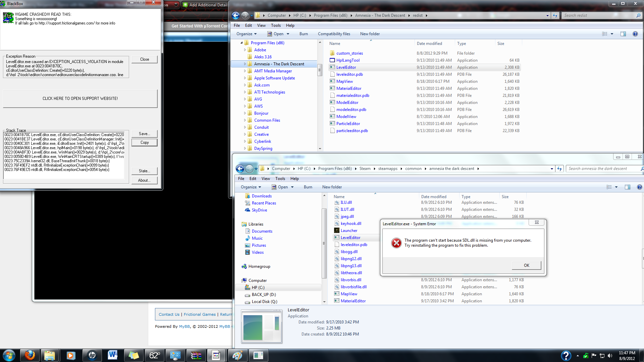Toggle preview pane in top Explorer window
Image resolution: width=644 pixels, height=362 pixels.
point(623,34)
